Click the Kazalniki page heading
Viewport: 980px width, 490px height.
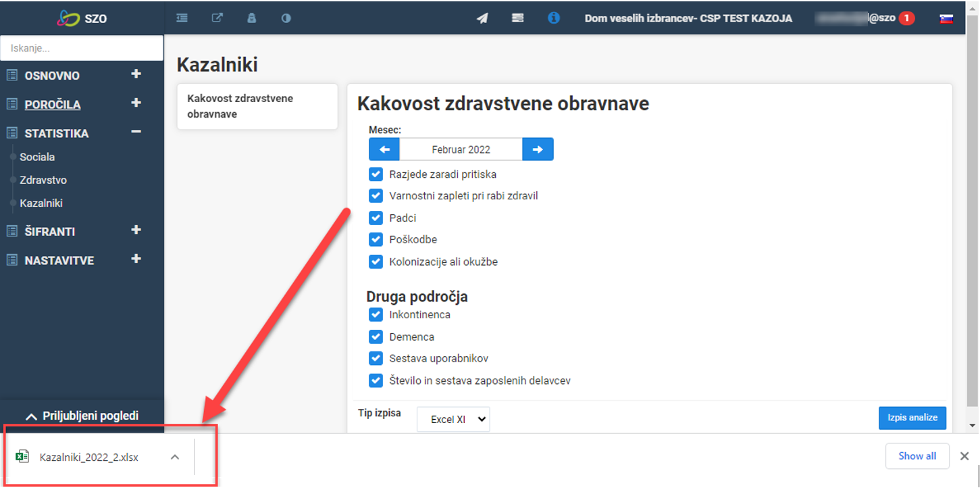point(217,65)
